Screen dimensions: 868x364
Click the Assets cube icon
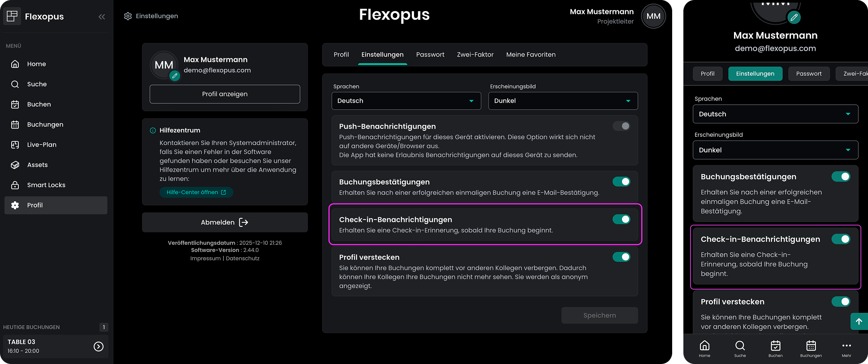click(x=15, y=165)
